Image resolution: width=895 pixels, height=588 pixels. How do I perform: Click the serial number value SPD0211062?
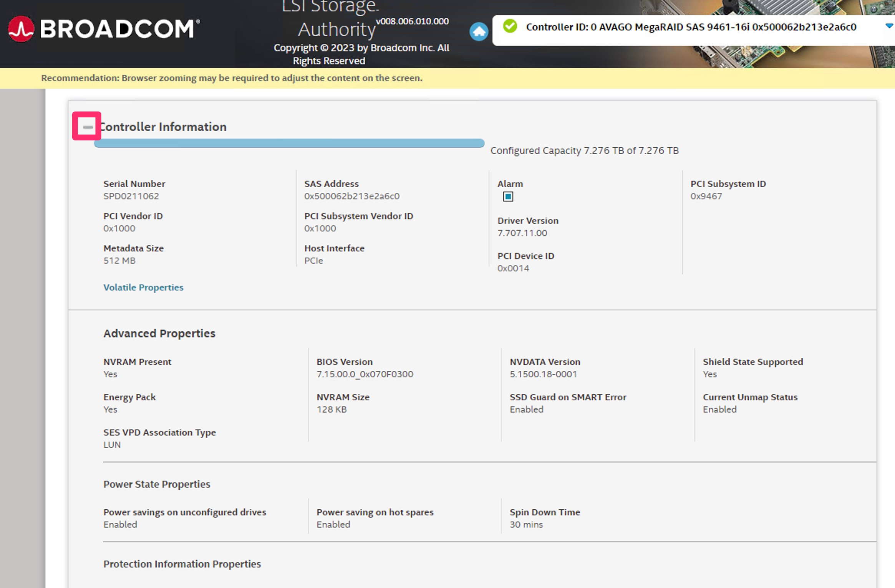tap(131, 196)
